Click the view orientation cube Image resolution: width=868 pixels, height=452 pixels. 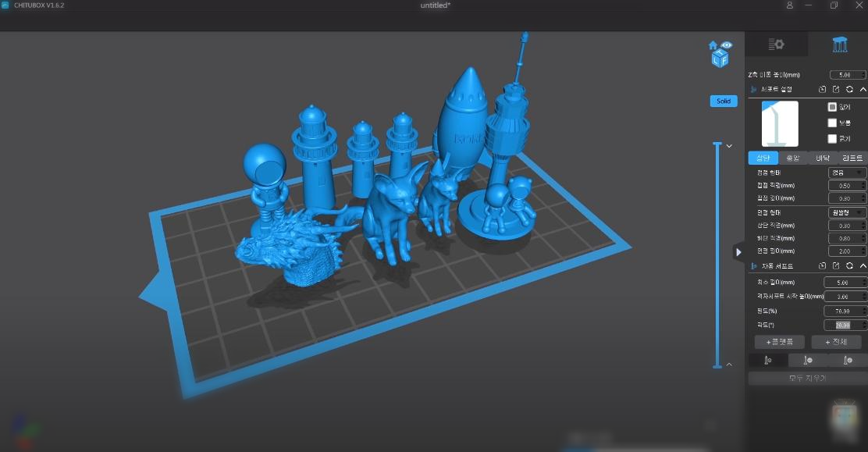point(720,59)
